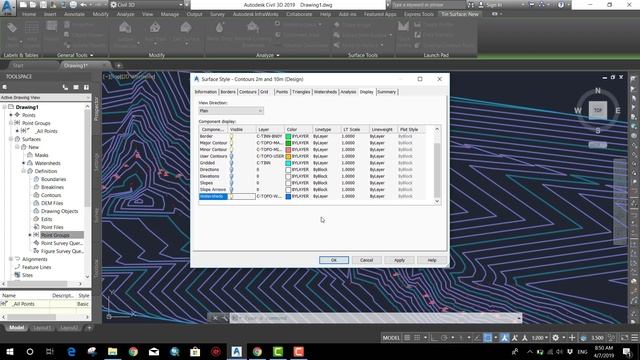Click the ViewCube TOP face

point(598,110)
